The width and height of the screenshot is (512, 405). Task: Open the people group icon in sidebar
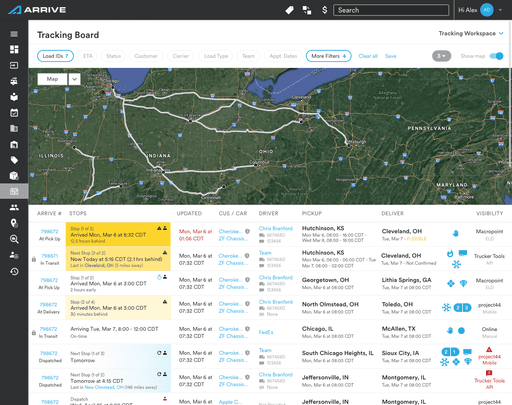(14, 207)
